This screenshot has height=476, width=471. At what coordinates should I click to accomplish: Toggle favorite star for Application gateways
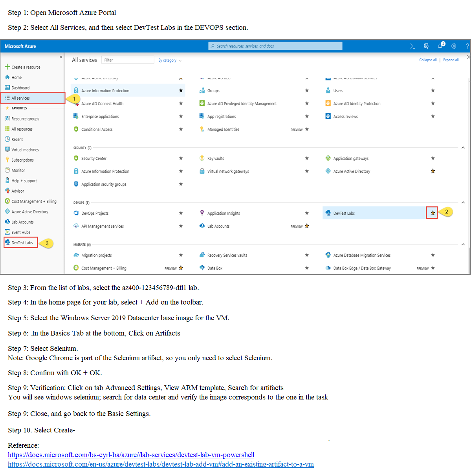433,158
